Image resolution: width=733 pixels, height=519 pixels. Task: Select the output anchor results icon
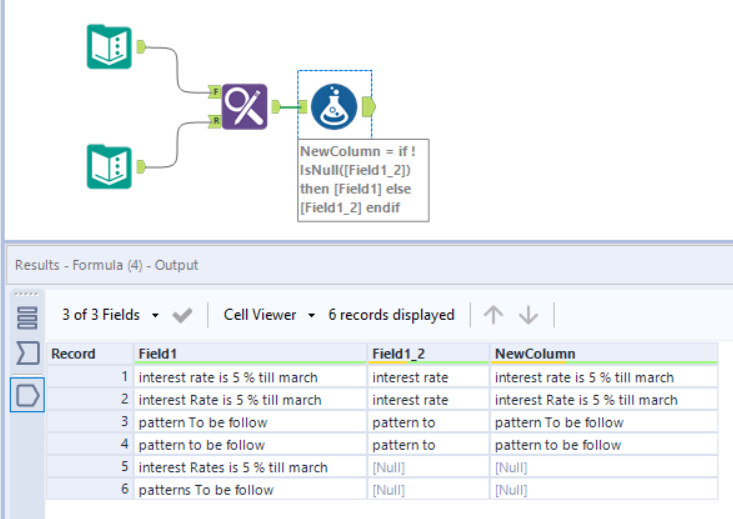[28, 395]
